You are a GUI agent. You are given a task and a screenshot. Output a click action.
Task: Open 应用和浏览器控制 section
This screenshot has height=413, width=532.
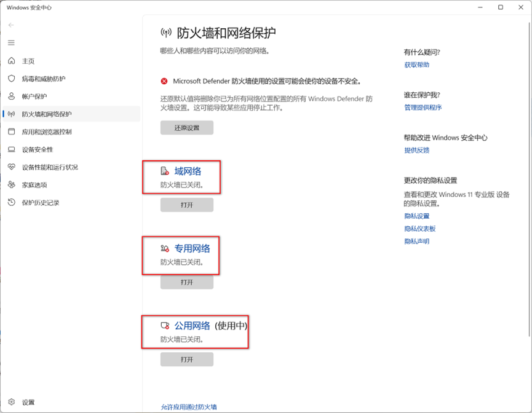coord(47,132)
